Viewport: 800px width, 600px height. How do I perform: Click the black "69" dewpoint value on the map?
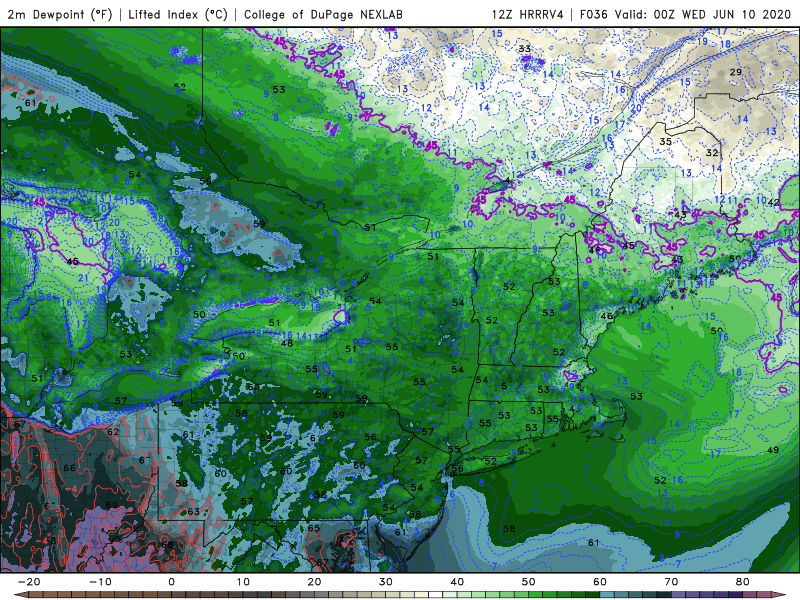click(111, 505)
